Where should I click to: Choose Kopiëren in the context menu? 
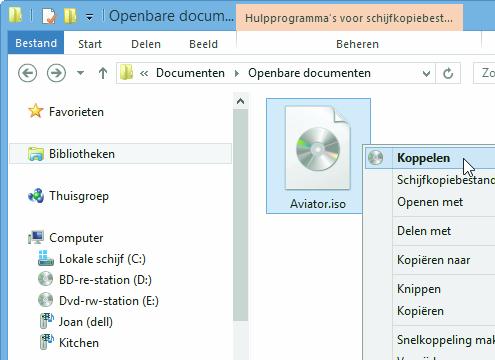[420, 311]
